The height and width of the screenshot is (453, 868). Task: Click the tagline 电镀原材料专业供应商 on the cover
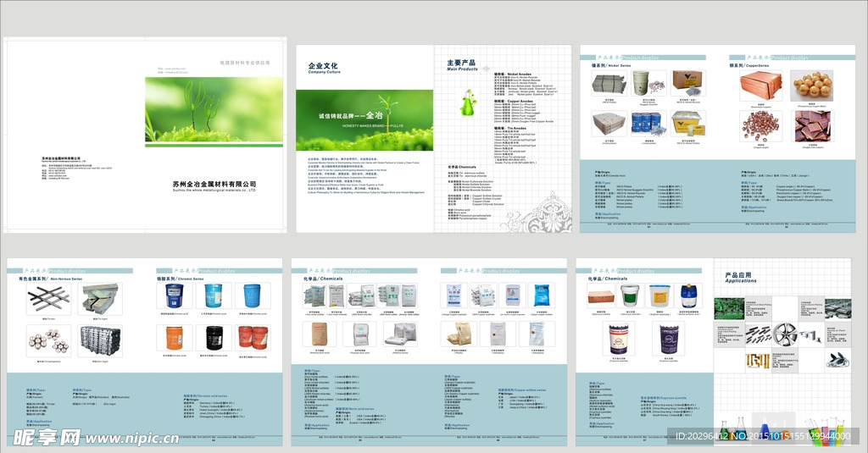(x=245, y=63)
